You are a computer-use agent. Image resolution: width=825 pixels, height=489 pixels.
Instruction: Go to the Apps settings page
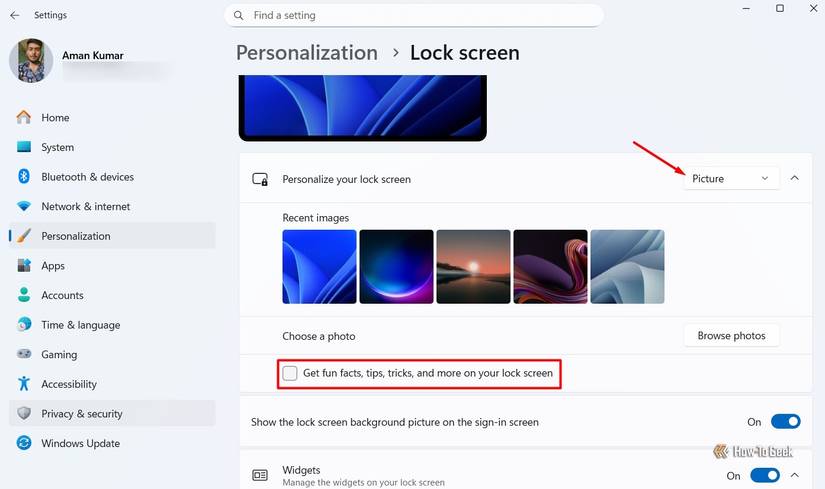coord(53,266)
